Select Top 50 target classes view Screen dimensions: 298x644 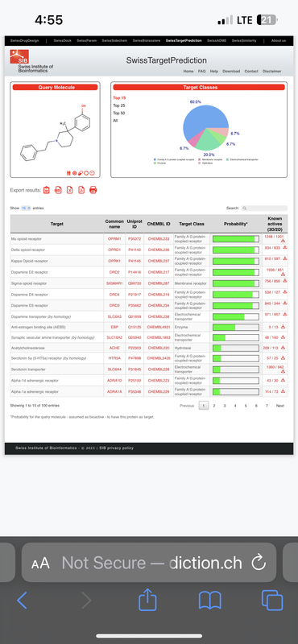click(119, 113)
